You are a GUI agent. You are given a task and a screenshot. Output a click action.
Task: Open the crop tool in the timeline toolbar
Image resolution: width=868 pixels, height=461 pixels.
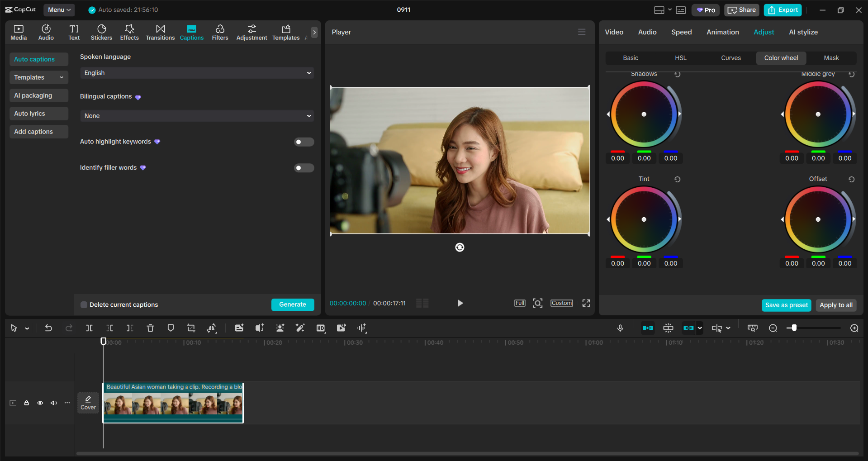tap(191, 328)
